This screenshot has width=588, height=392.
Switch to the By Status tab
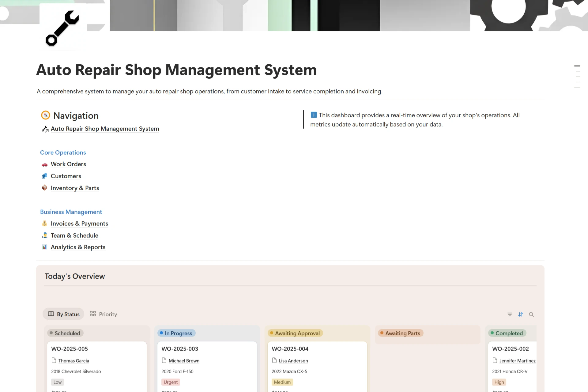click(x=64, y=314)
